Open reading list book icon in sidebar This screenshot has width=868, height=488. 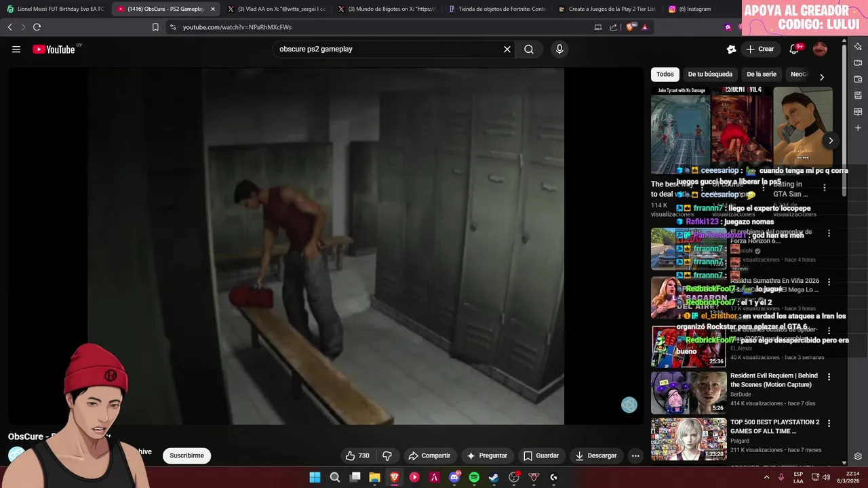858,112
